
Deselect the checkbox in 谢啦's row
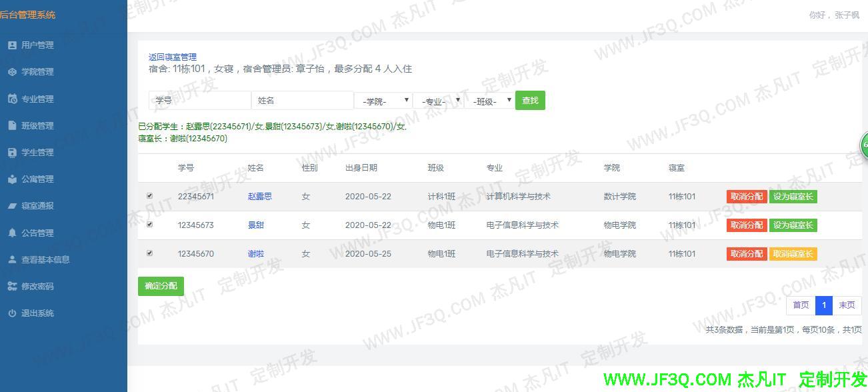pyautogui.click(x=149, y=253)
